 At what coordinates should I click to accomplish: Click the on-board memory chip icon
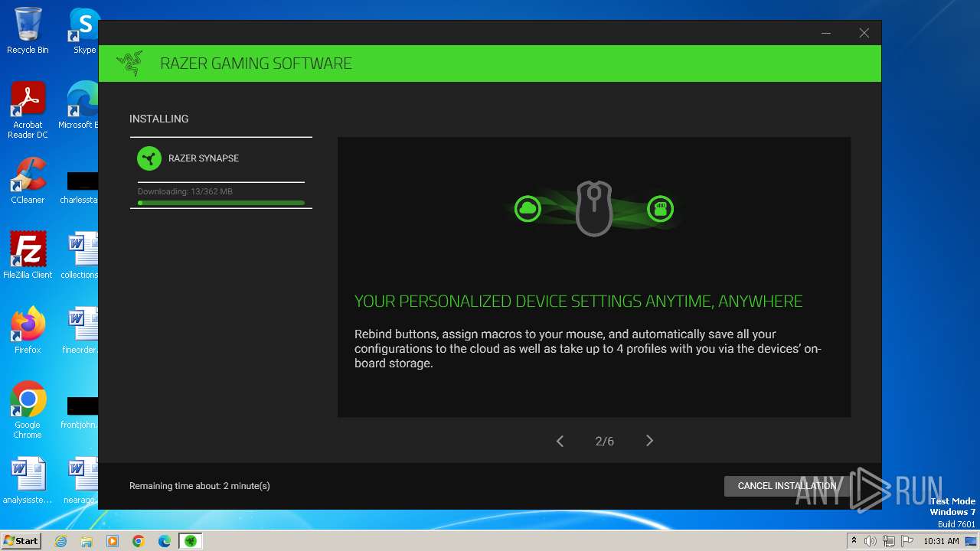[660, 208]
